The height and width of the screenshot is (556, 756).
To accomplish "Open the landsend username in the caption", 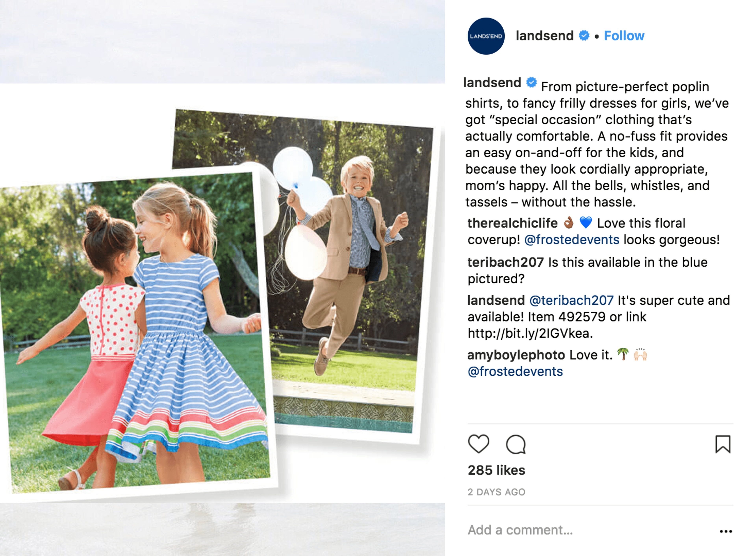I will point(492,82).
